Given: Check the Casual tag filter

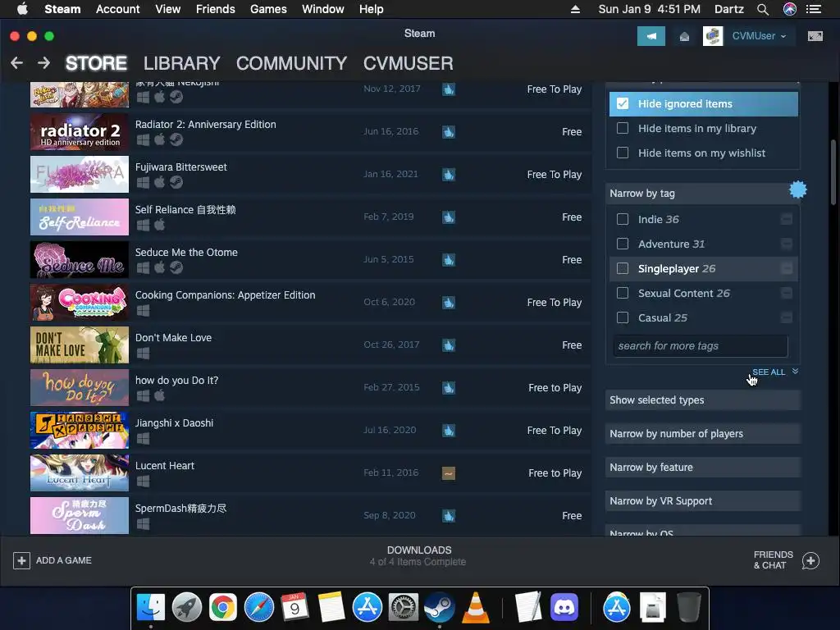Looking at the screenshot, I should 623,317.
